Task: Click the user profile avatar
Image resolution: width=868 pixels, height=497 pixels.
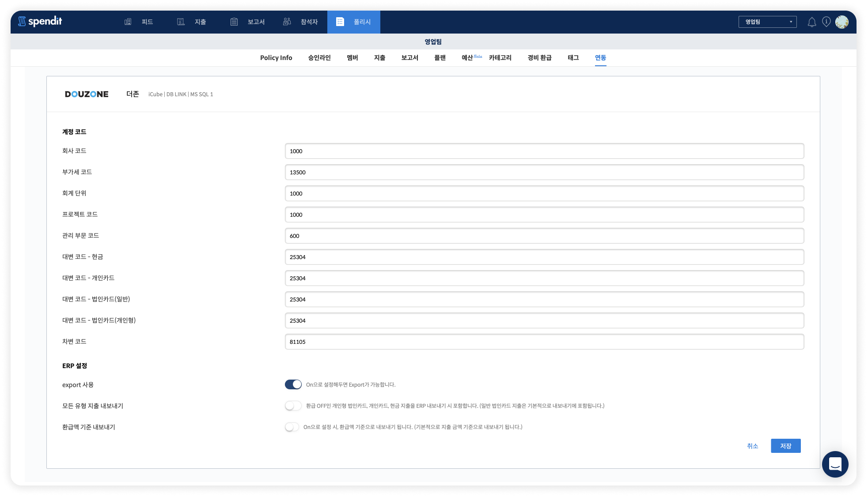Action: click(x=842, y=22)
